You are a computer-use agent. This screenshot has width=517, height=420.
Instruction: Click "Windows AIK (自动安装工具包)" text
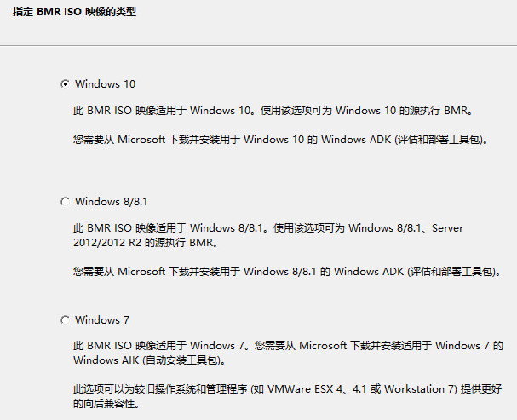pos(151,361)
